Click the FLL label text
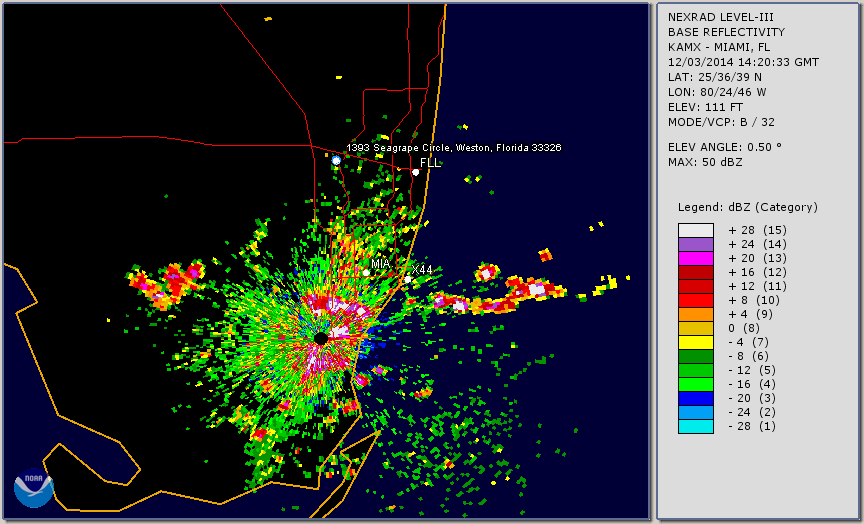This screenshot has width=864, height=524. coord(430,163)
